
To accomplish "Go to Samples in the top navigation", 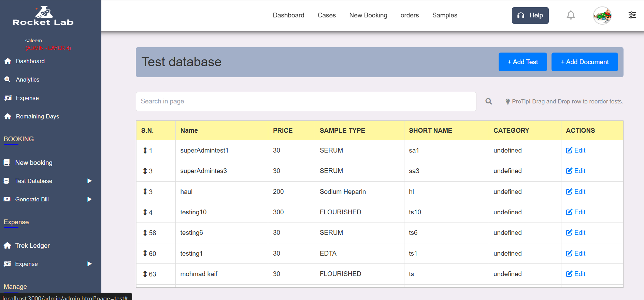I will click(x=444, y=15).
